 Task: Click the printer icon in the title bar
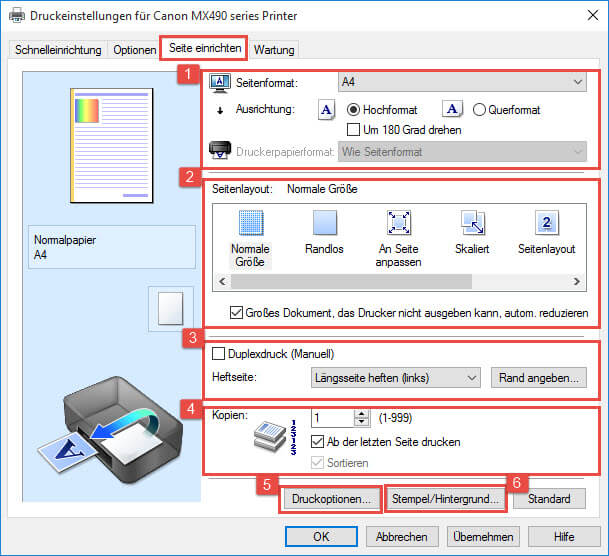pos(17,16)
